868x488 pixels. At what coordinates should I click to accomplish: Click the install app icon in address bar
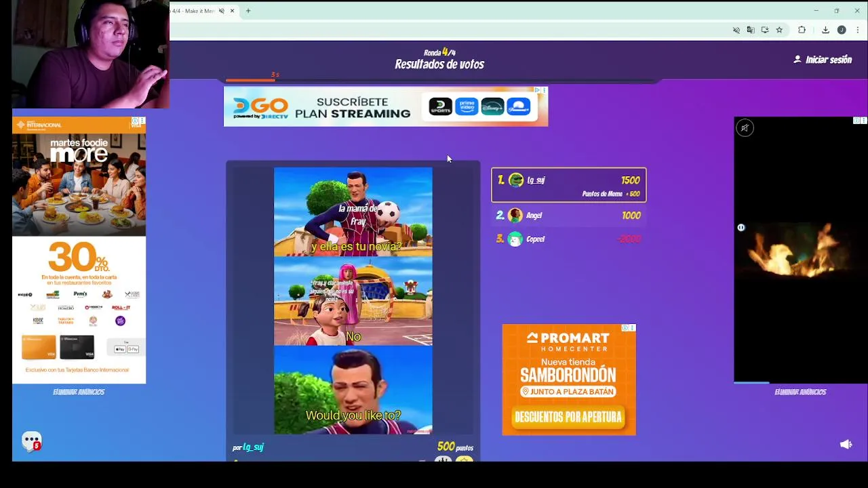[x=765, y=30]
